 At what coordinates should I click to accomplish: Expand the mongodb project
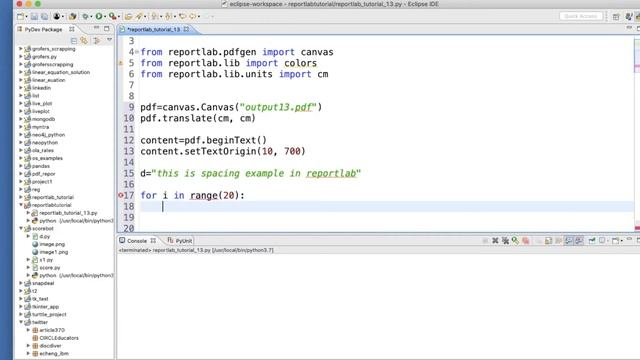tap(21, 119)
